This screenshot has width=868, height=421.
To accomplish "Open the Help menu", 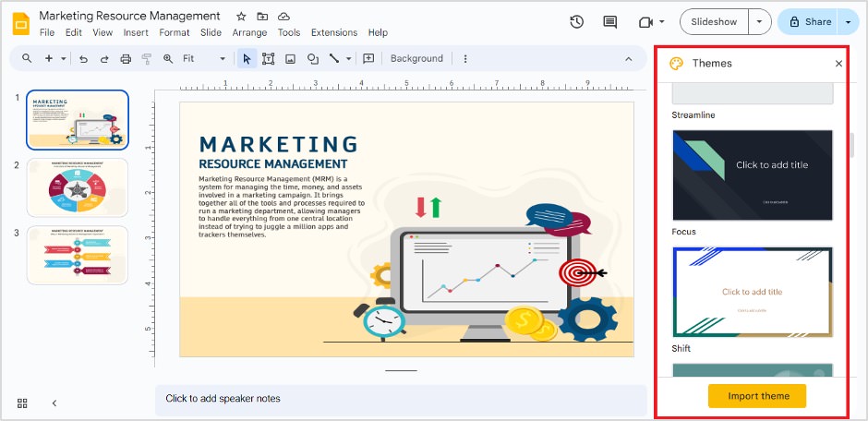I will pos(378,32).
